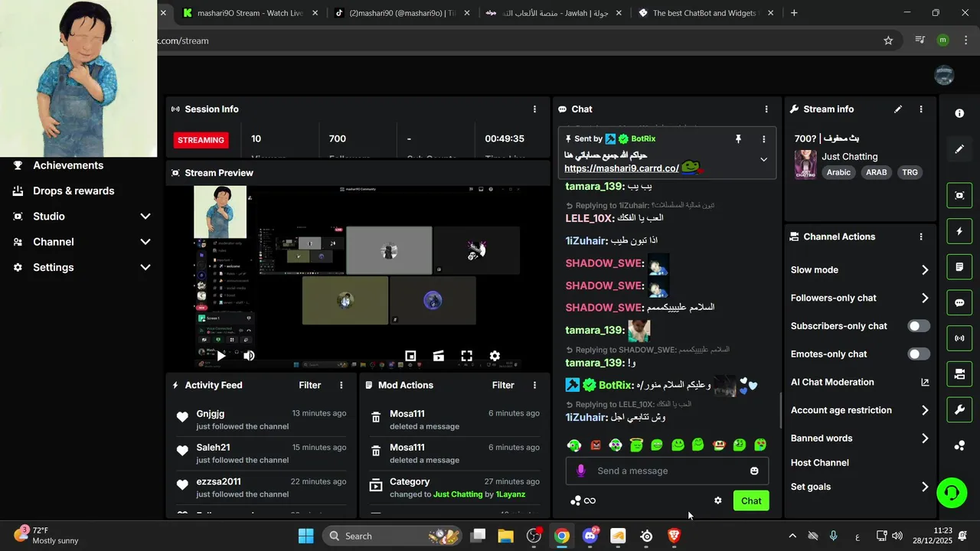Open Session Info three-dot menu
980x551 pixels.
coord(535,109)
